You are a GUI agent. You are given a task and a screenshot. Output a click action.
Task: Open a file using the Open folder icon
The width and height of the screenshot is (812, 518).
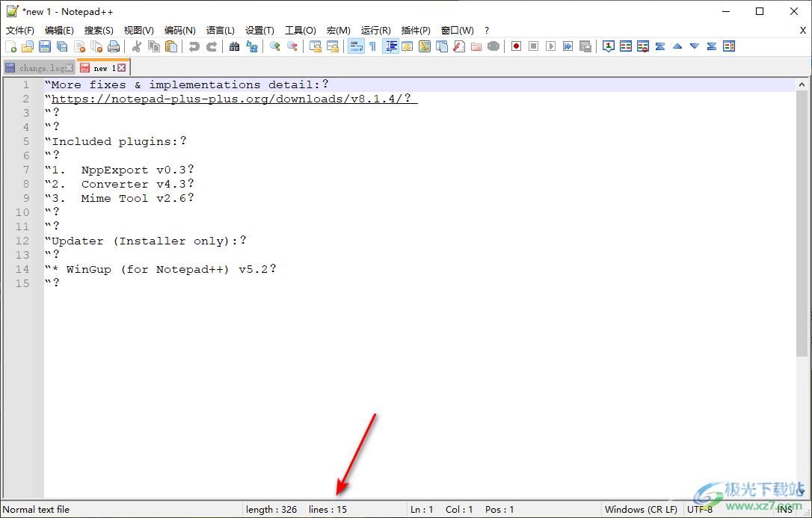click(x=28, y=46)
